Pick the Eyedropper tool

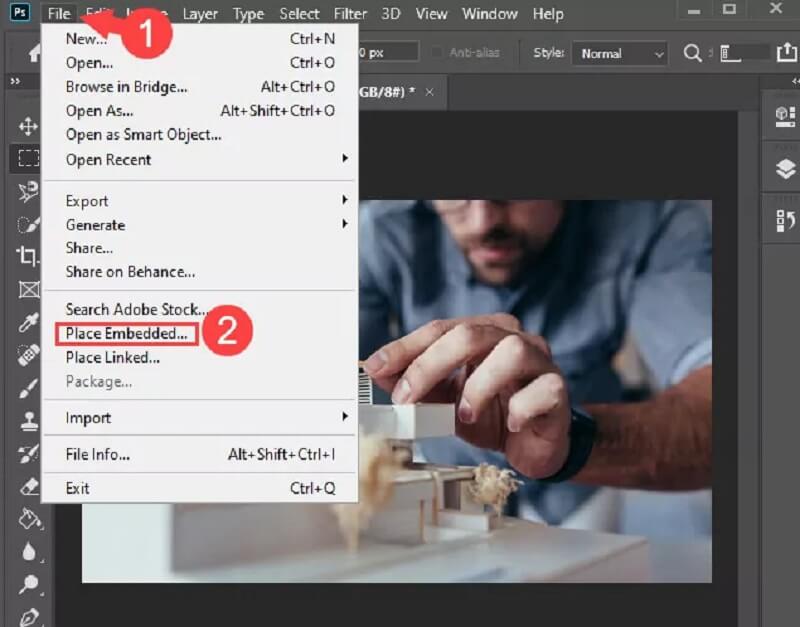pos(28,322)
